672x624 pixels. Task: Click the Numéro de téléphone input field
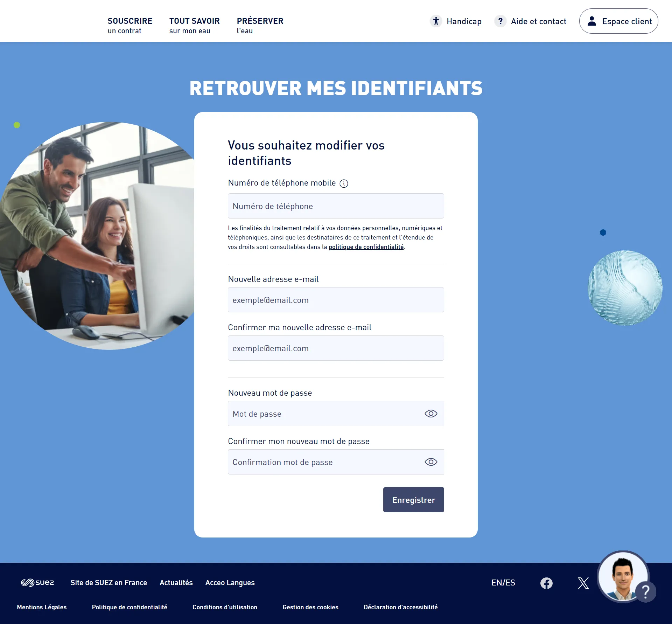point(336,206)
